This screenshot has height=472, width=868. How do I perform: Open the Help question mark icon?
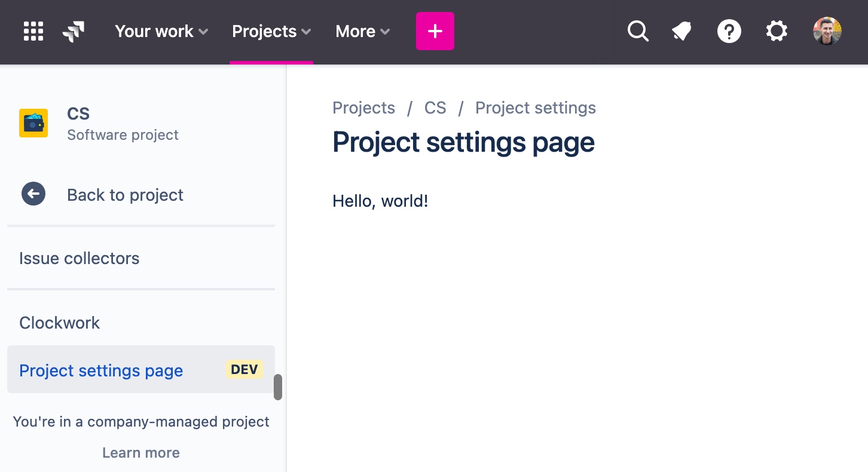coord(729,31)
